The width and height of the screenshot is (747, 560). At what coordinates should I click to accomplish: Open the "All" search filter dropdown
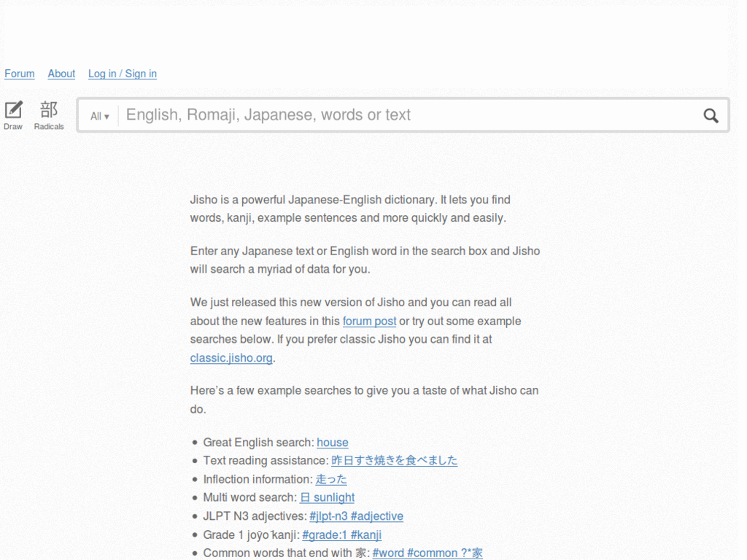tap(99, 115)
